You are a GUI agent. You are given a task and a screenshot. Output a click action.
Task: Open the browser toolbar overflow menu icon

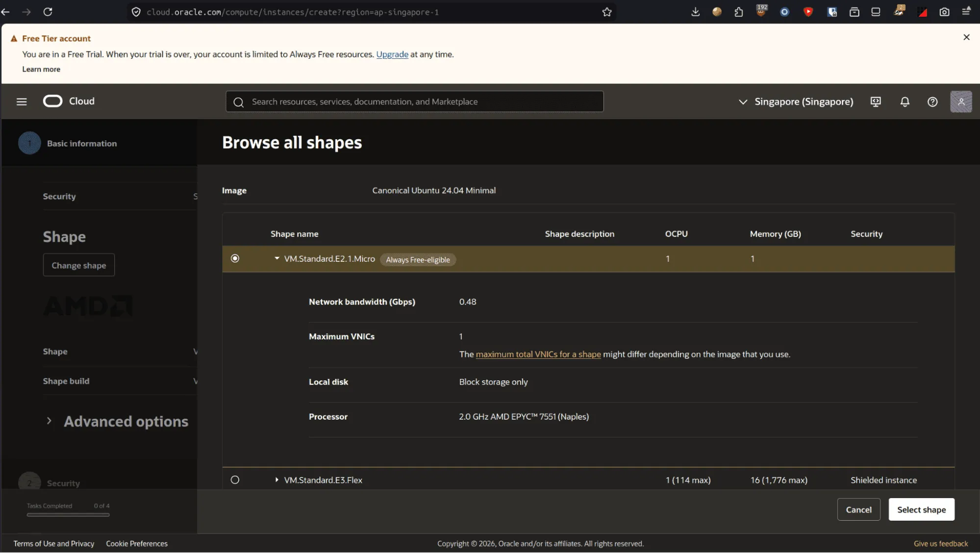pyautogui.click(x=966, y=12)
